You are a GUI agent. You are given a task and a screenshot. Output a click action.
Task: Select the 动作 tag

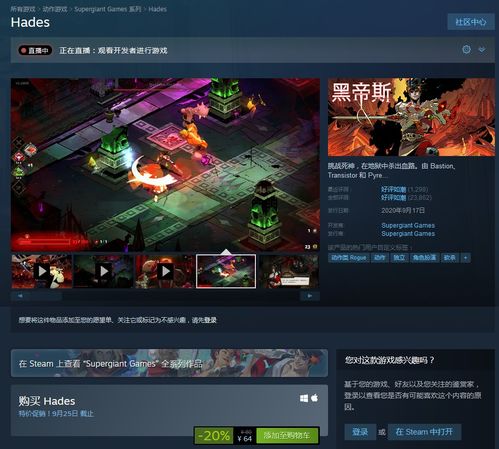(x=380, y=258)
